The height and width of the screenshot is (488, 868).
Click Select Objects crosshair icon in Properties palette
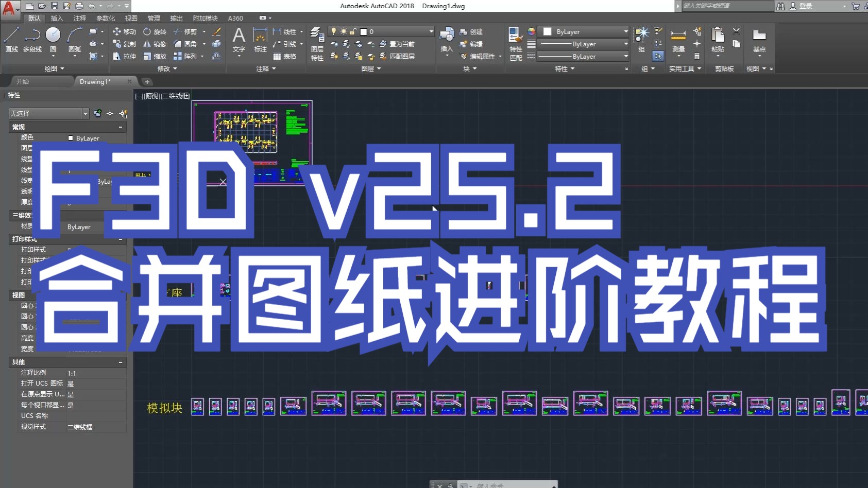110,113
